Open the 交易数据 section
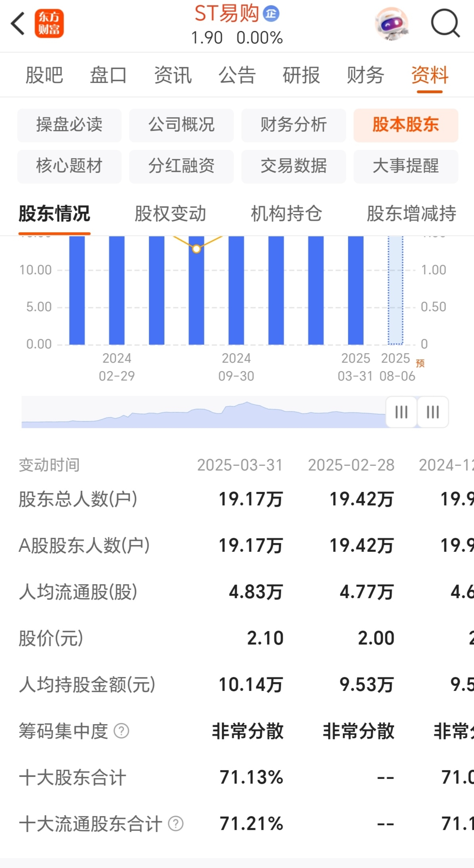The width and height of the screenshot is (474, 868). [x=294, y=166]
